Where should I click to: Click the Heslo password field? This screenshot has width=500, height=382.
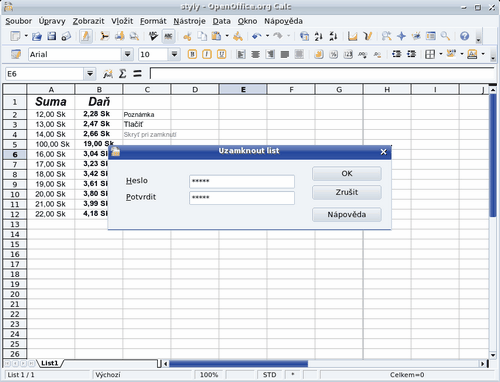tap(242, 182)
